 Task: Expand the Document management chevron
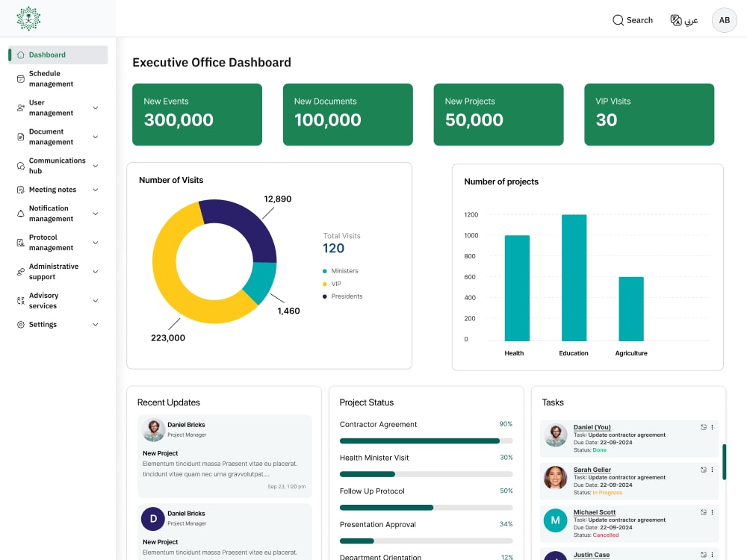click(96, 137)
